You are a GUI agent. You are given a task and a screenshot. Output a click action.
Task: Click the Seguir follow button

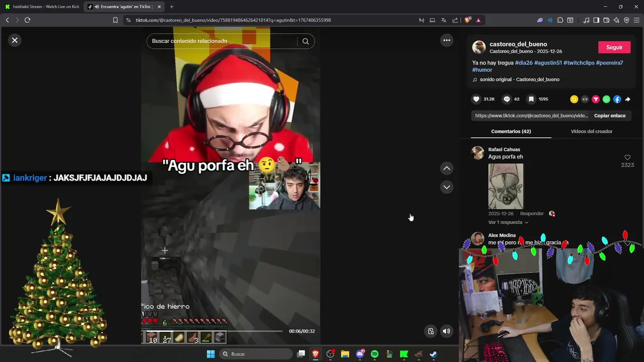click(614, 47)
